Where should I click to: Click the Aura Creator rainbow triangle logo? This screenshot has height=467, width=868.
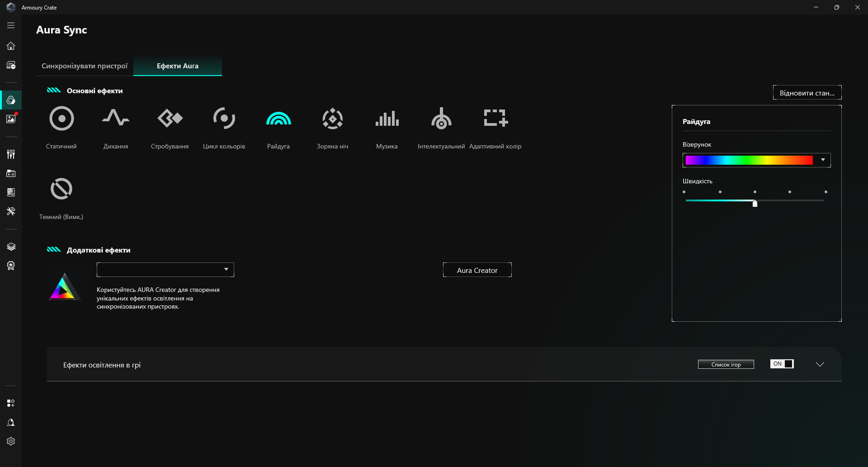click(x=65, y=287)
